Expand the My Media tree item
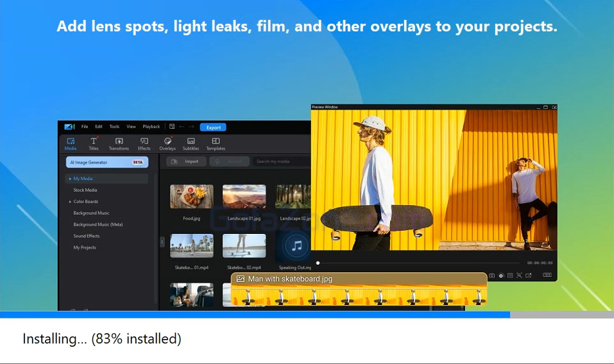This screenshot has height=364, width=614. coord(70,179)
